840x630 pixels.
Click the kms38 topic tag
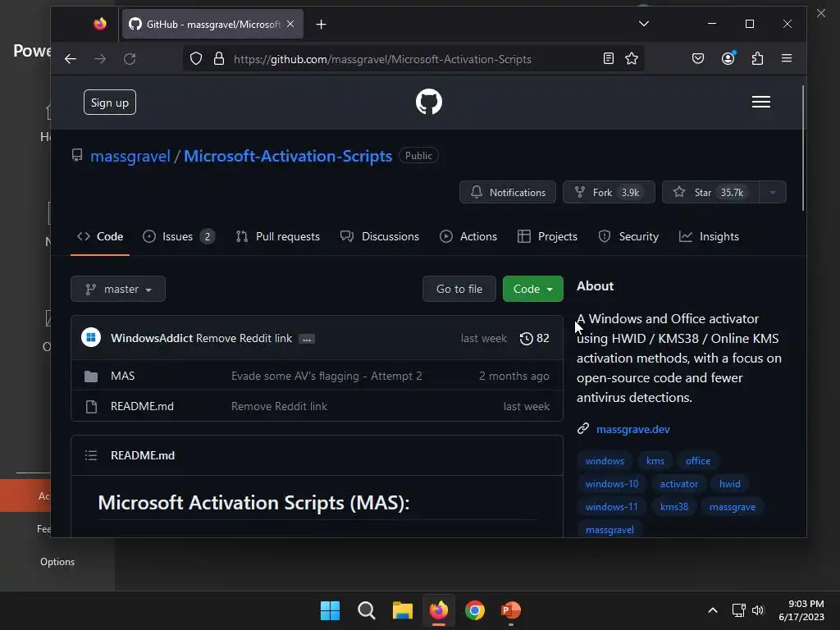coord(674,507)
